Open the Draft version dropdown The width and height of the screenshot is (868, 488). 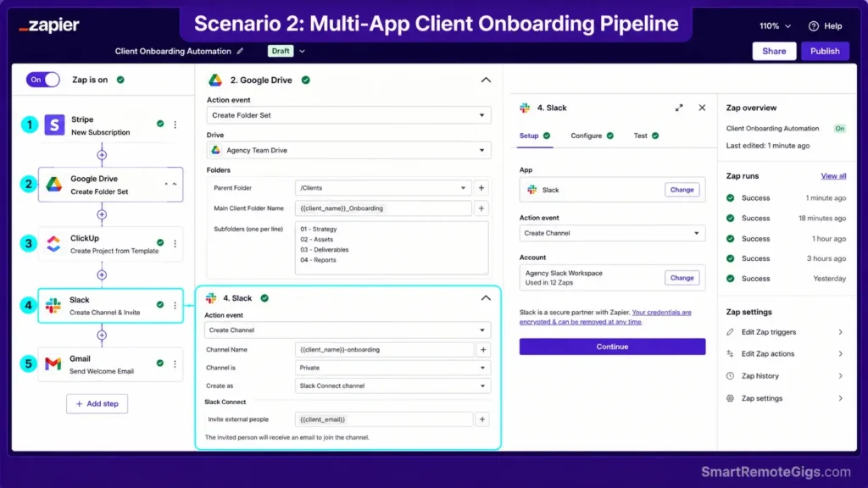point(303,51)
